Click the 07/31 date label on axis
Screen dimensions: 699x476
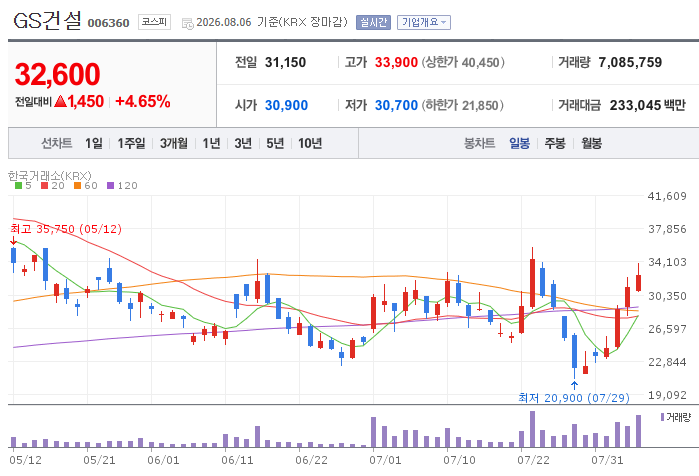pos(607,460)
